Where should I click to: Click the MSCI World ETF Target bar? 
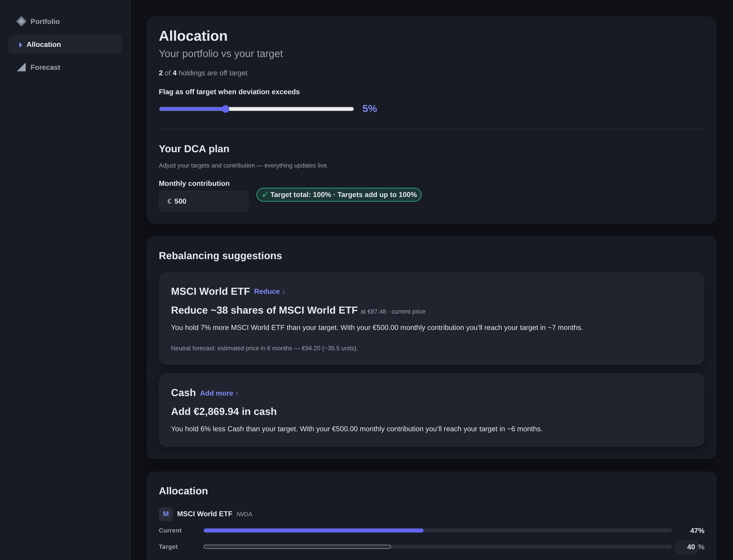pos(438,547)
